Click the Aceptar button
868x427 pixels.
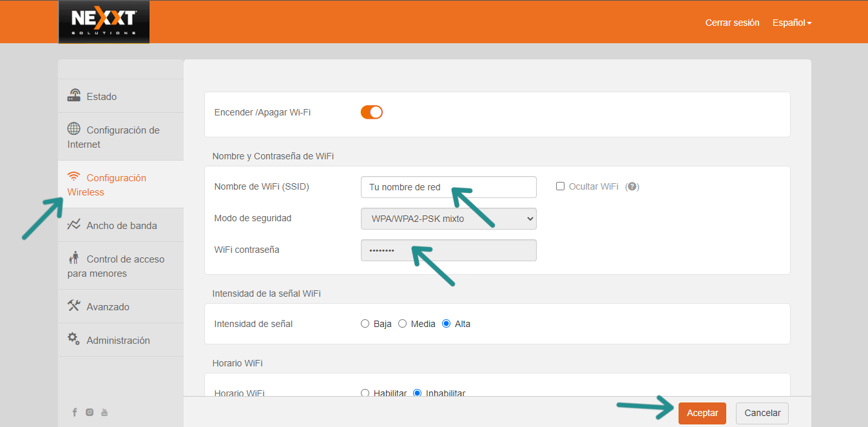pos(702,413)
